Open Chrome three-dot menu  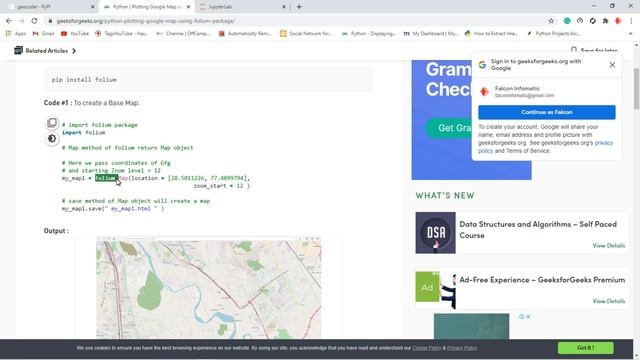point(631,21)
